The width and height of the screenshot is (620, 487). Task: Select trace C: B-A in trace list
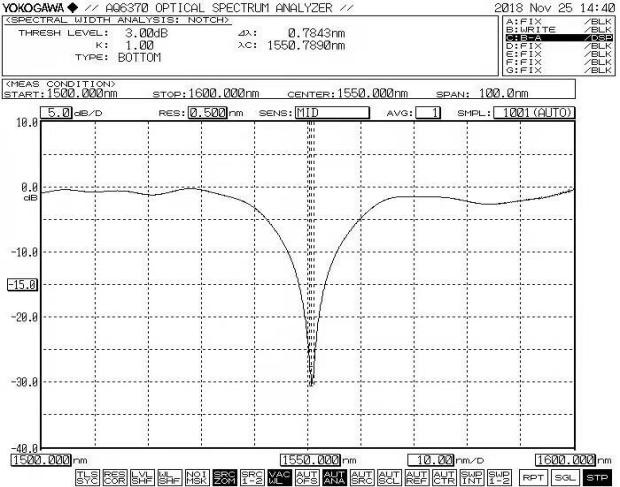coord(558,37)
